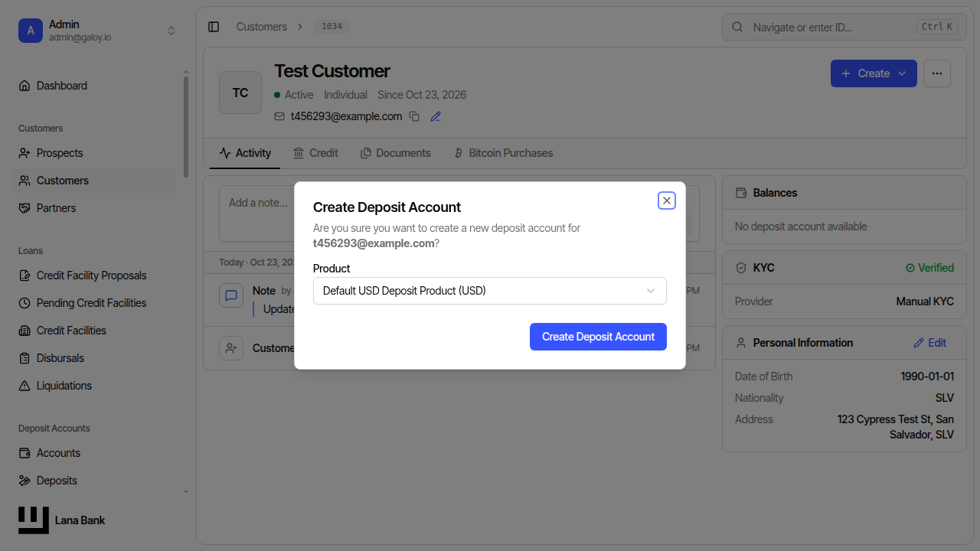Go to Dashboard in sidebar
This screenshot has width=980, height=551.
point(95,86)
